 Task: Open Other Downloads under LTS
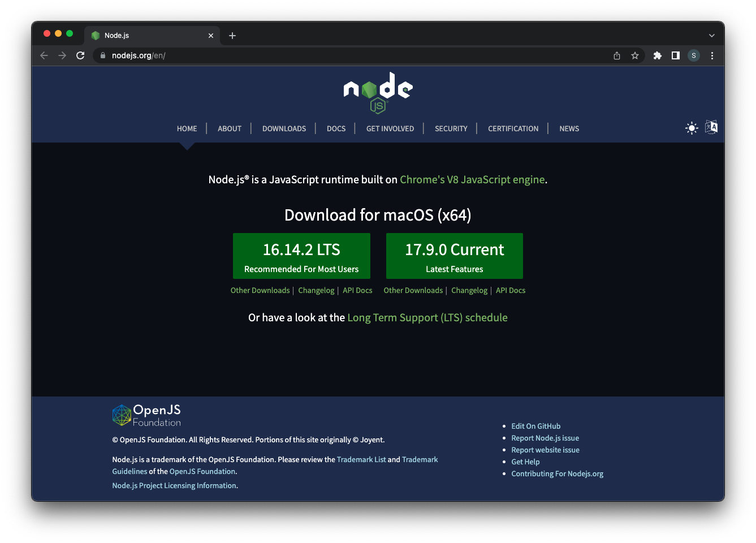(260, 290)
